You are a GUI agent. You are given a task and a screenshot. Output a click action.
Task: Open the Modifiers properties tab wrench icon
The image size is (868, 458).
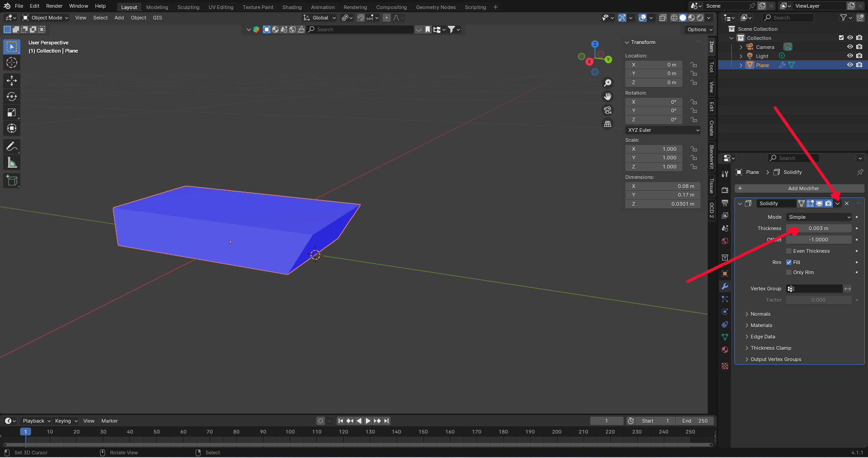pyautogui.click(x=725, y=286)
